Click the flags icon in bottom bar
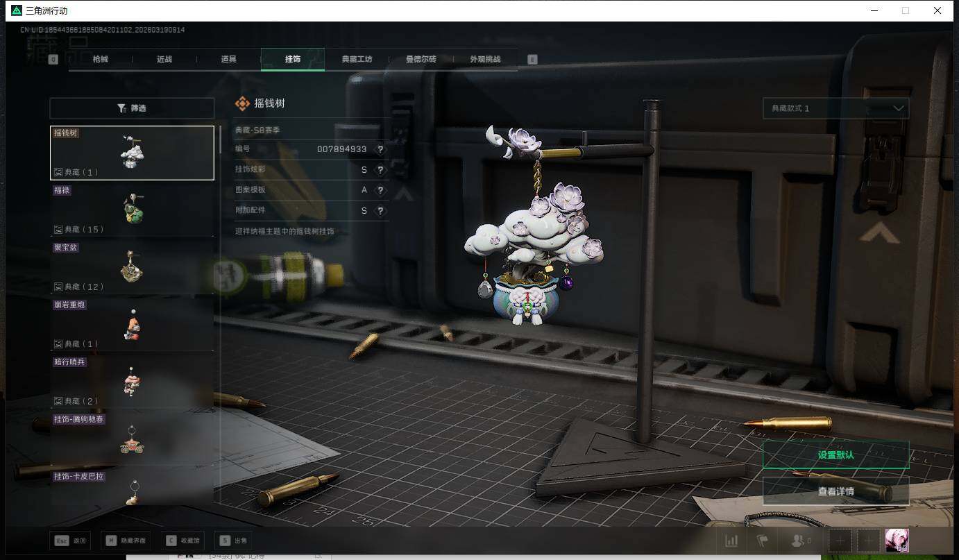This screenshot has width=959, height=560. coord(763,541)
